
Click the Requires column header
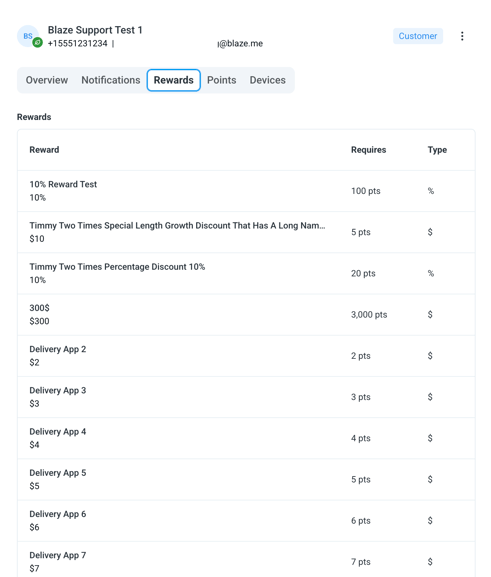point(368,150)
